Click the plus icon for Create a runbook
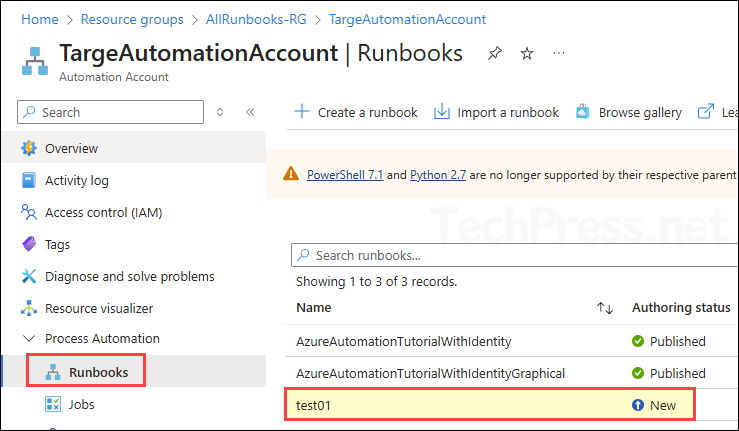The height and width of the screenshot is (431, 739). [302, 112]
